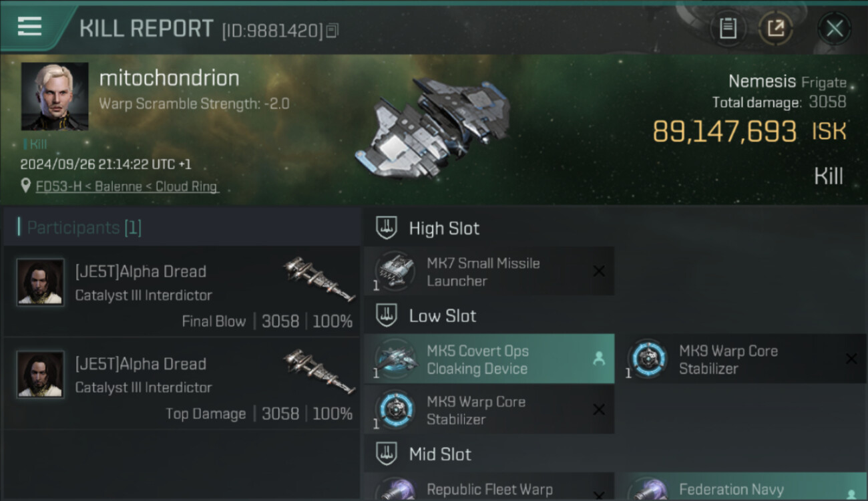Open Top Damage entry for Alpha Dread

point(182,383)
